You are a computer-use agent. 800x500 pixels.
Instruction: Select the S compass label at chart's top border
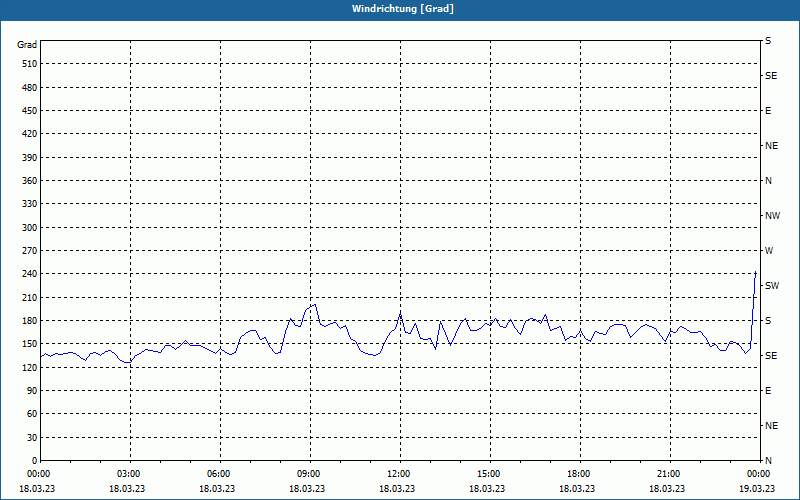(768, 41)
